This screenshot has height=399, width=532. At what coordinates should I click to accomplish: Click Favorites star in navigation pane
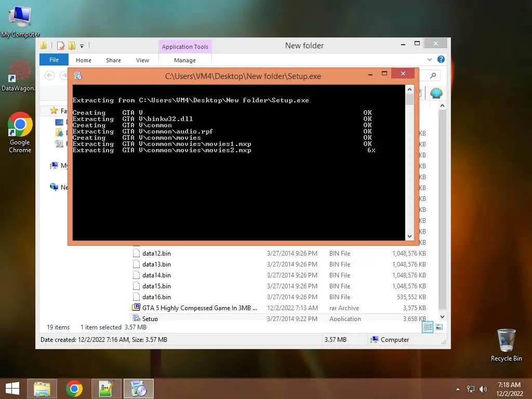pos(54,111)
